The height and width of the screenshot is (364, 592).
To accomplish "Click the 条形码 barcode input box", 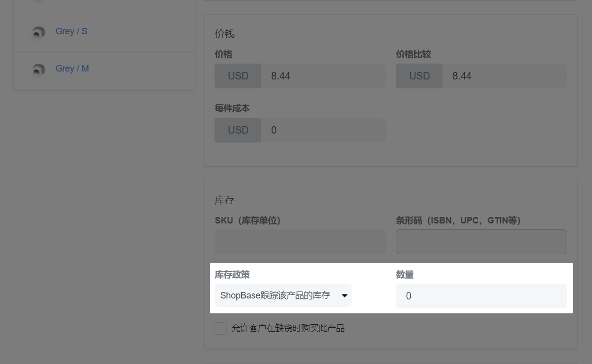I will point(481,242).
